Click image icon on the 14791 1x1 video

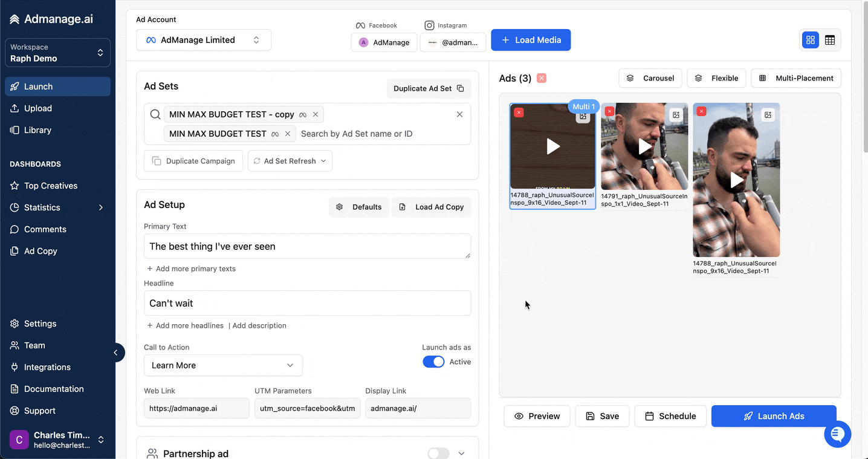[676, 115]
